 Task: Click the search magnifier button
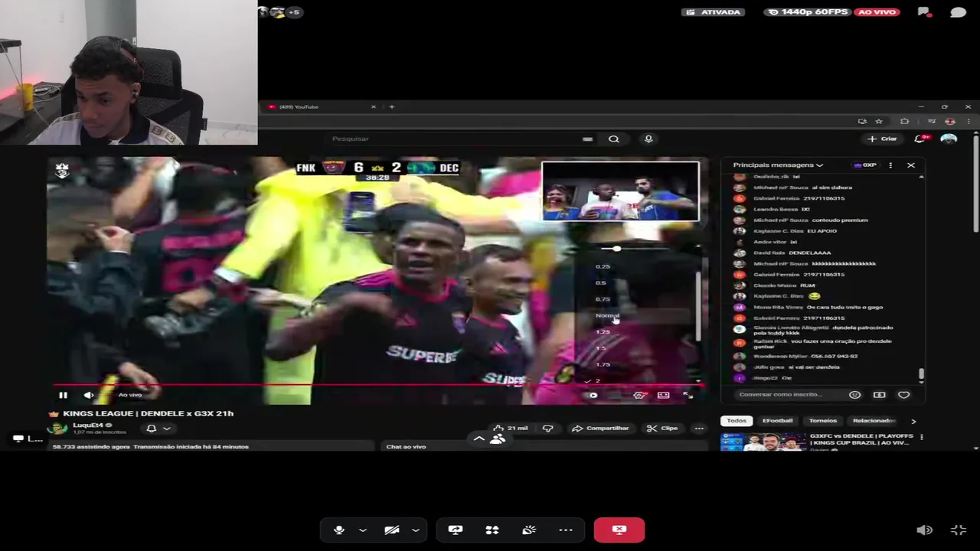click(x=613, y=139)
